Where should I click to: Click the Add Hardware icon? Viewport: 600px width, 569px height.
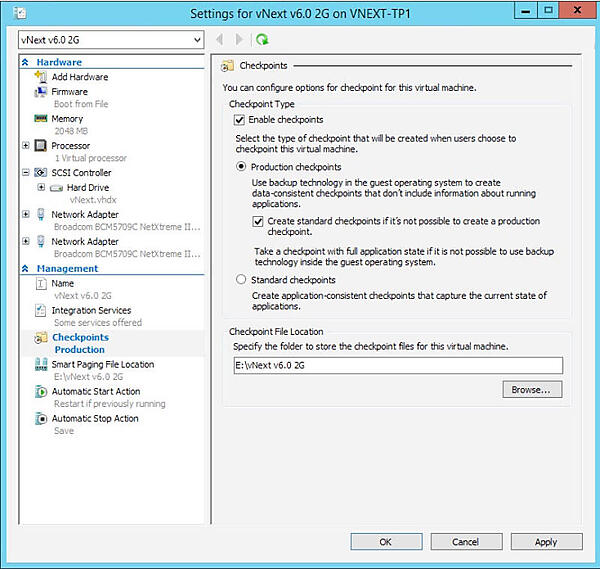coord(41,77)
